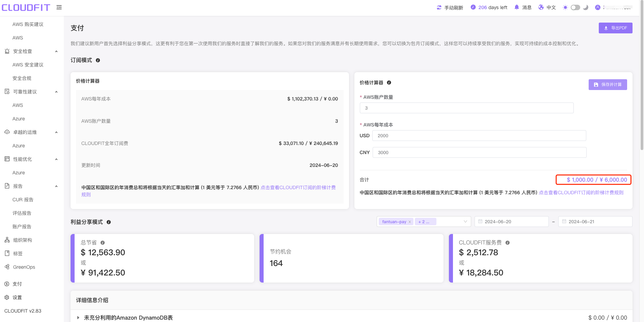The width and height of the screenshot is (644, 322).
Task: Open tiered billing rules link in right card
Action: click(x=581, y=193)
